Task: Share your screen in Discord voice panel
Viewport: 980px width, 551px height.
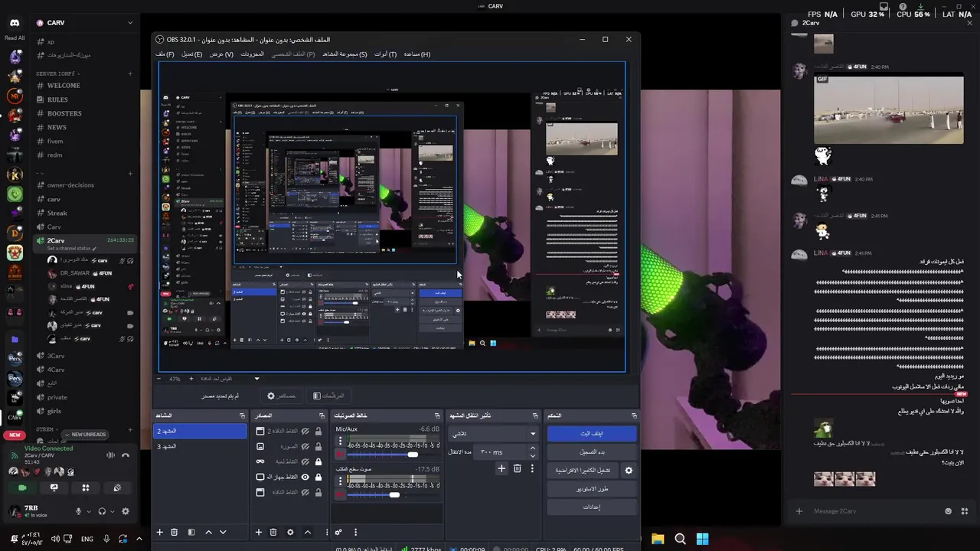Action: click(x=54, y=487)
